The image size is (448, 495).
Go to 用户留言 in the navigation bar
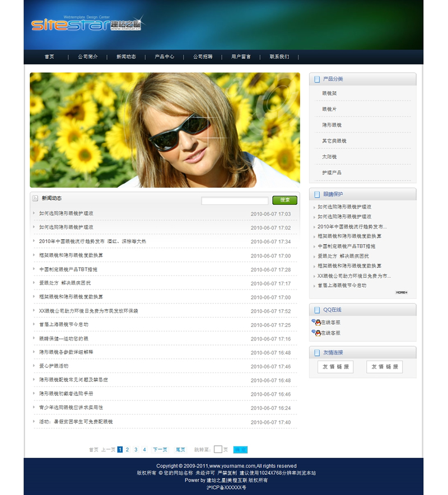241,57
